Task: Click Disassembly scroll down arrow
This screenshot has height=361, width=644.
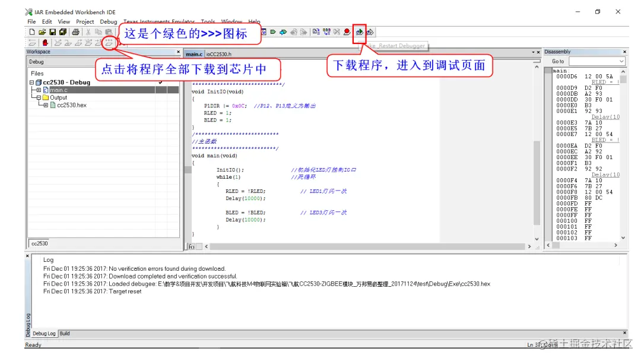Action: point(623,237)
